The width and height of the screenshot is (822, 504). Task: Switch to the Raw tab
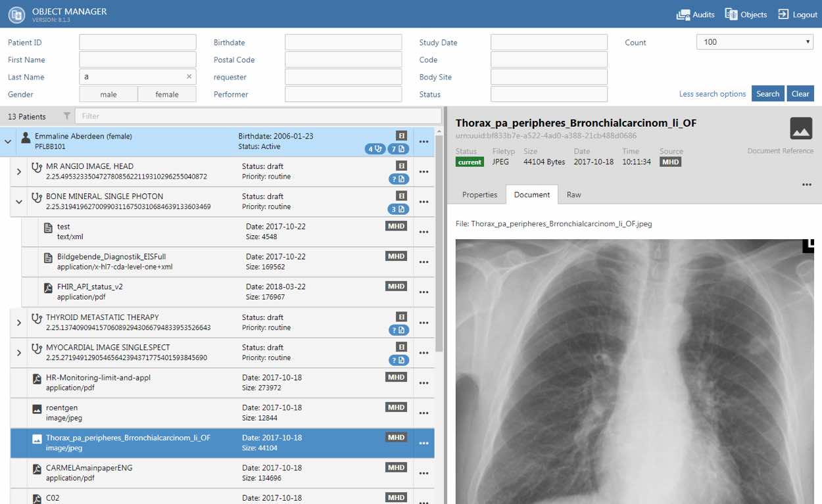coord(573,195)
